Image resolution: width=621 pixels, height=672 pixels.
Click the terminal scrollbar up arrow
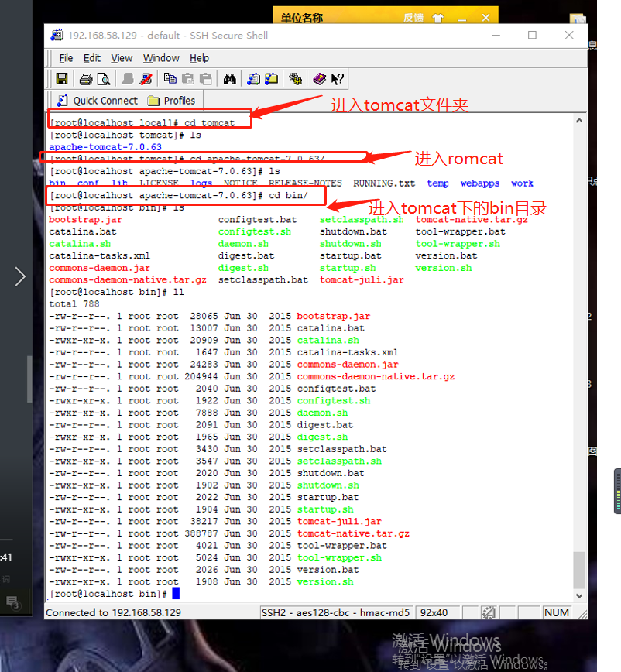579,121
